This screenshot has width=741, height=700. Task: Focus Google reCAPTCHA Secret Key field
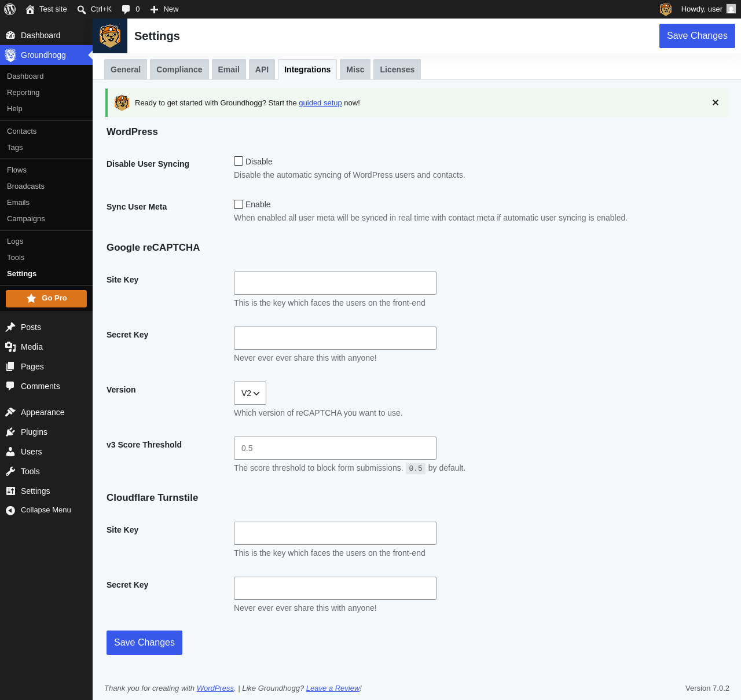(x=335, y=338)
